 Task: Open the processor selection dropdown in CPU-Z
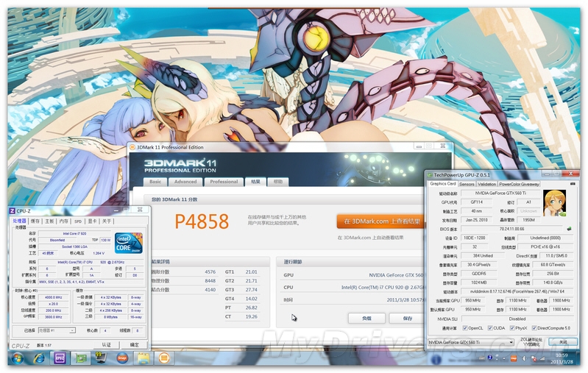click(57, 330)
